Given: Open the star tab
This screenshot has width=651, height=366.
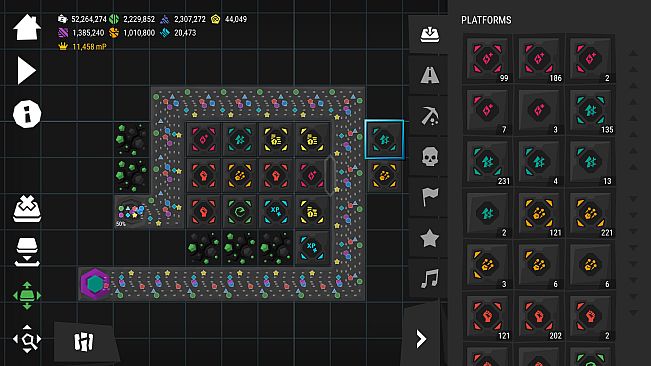Looking at the screenshot, I should (x=430, y=238).
